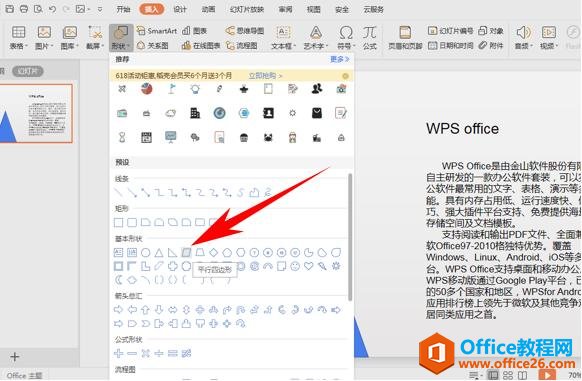Switch to the View (视图) tab

(x=313, y=9)
